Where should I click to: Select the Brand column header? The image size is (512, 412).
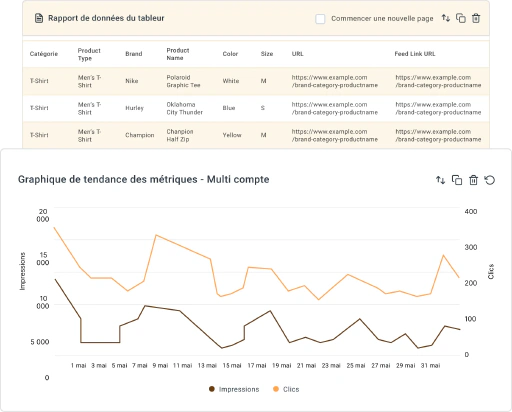134,54
